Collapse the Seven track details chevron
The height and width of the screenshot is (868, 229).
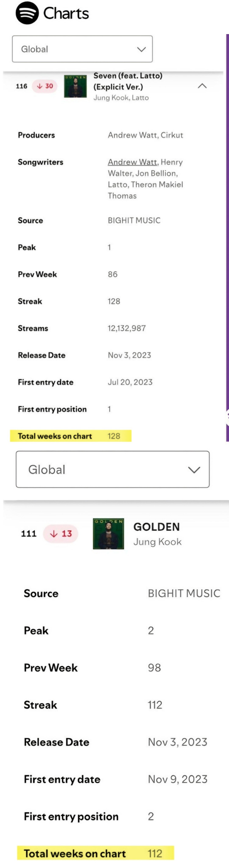point(202,86)
